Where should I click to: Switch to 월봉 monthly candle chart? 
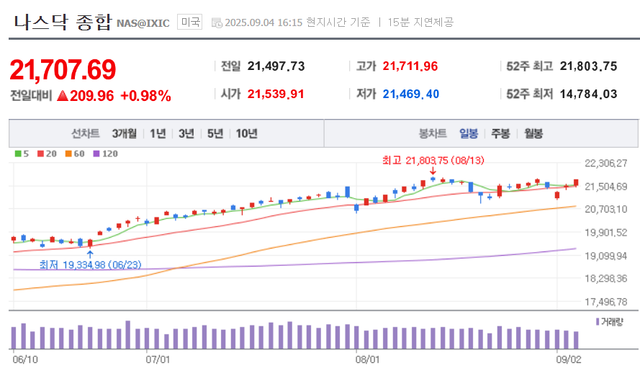pyautogui.click(x=533, y=133)
